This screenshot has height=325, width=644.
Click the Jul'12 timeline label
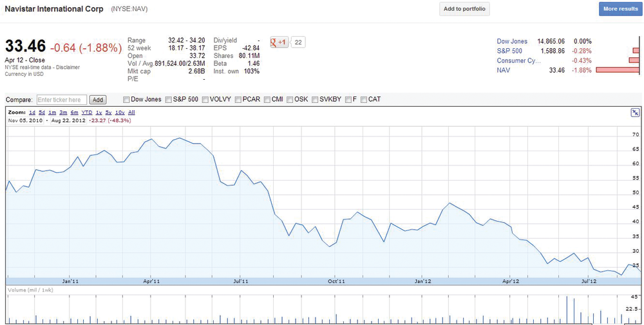[x=590, y=281]
